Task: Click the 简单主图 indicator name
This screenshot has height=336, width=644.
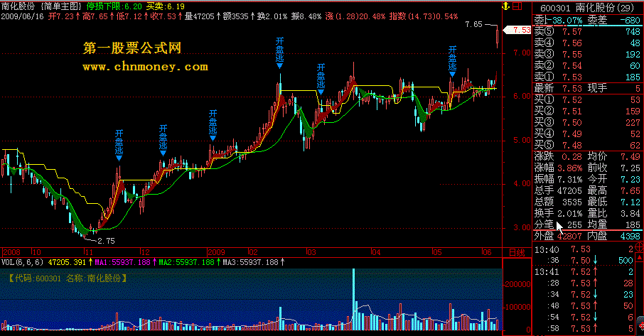Action: pyautogui.click(x=61, y=6)
